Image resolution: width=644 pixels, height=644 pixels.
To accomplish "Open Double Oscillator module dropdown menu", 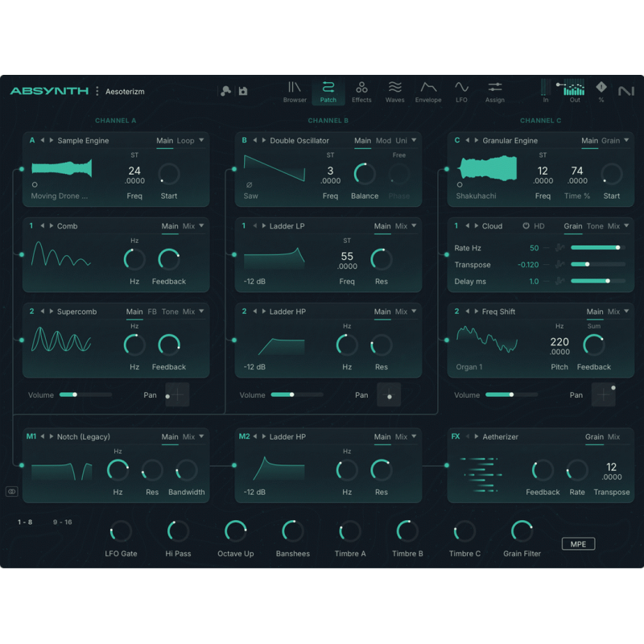I will [414, 140].
